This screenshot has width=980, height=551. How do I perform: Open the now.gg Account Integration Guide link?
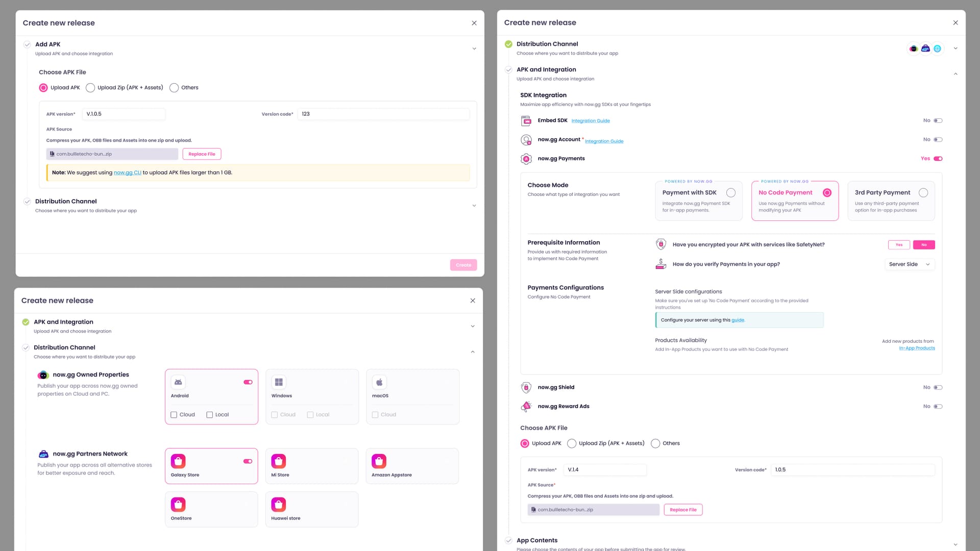pyautogui.click(x=604, y=141)
